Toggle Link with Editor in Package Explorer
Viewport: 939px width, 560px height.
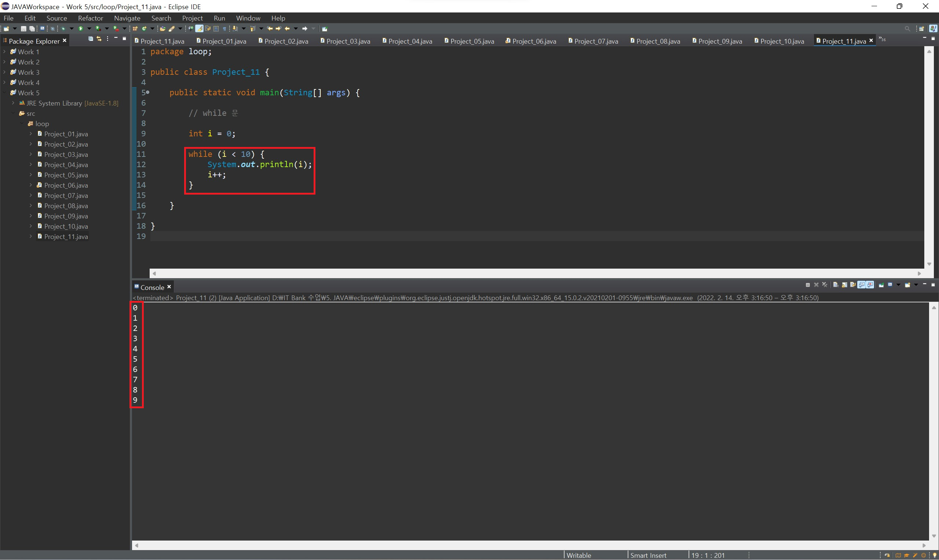(x=99, y=39)
